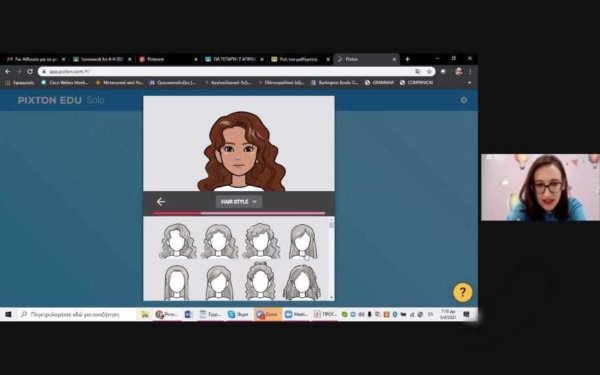Expand the bookmarks overflow chevron
Image resolution: width=600 pixels, height=375 pixels.
(x=470, y=83)
